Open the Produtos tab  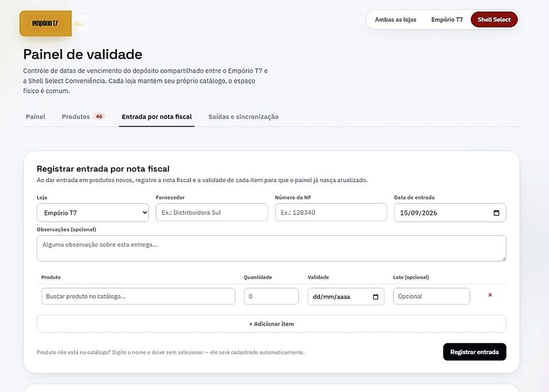pyautogui.click(x=83, y=117)
